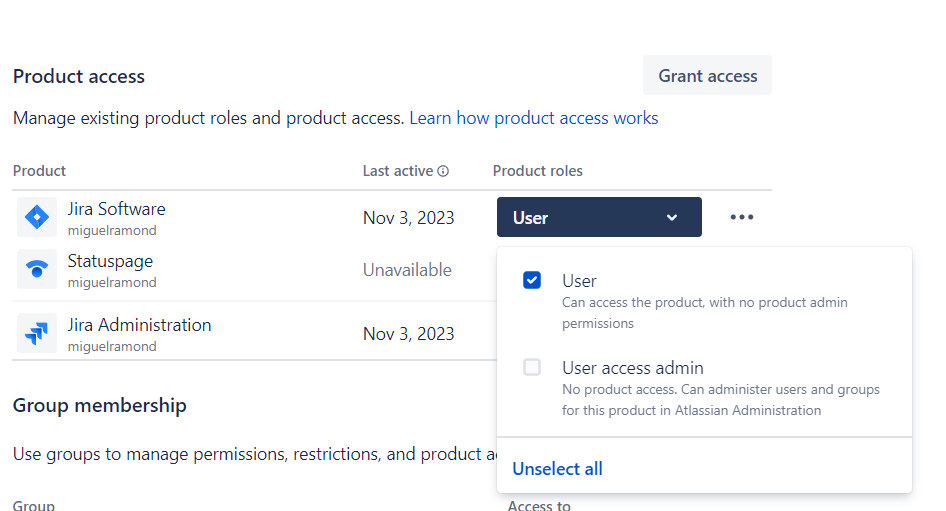
Task: Click the Jira Software product name
Action: click(x=116, y=209)
